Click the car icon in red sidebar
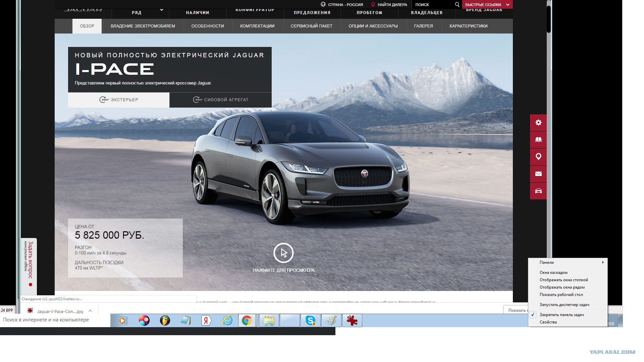 click(538, 191)
